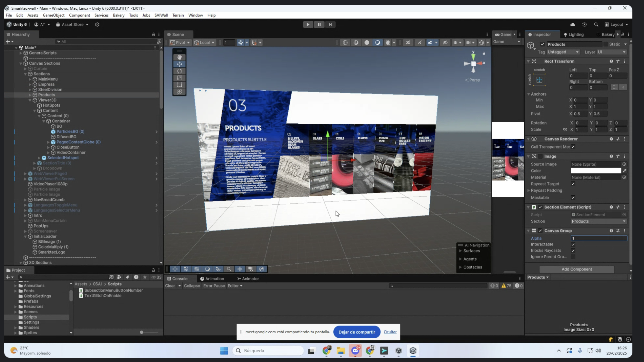644x362 pixels.
Task: Open the SAIWall menu
Action: [161, 15]
